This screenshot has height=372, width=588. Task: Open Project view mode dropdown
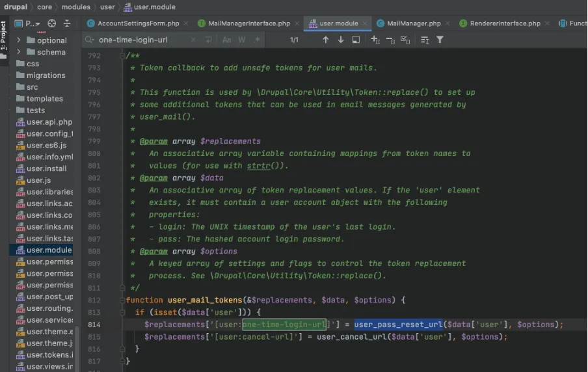point(28,23)
